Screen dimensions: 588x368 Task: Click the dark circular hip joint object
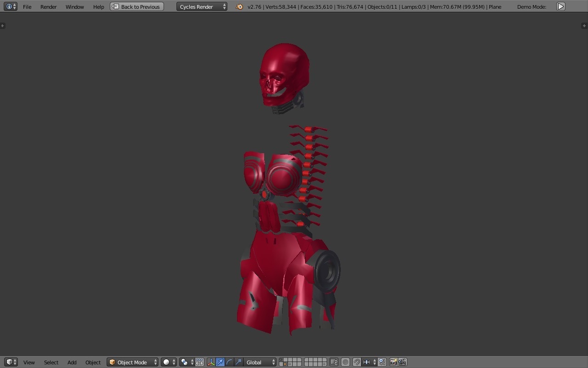(x=328, y=270)
